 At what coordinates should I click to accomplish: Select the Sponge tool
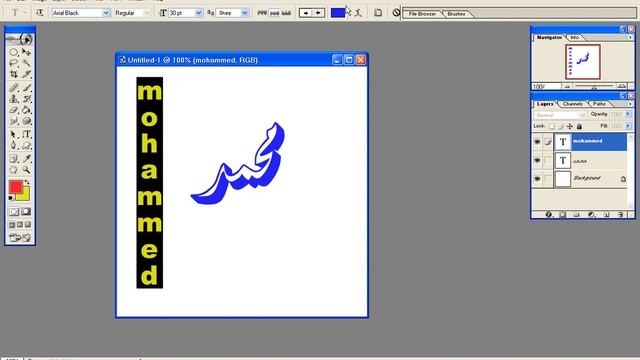click(27, 121)
